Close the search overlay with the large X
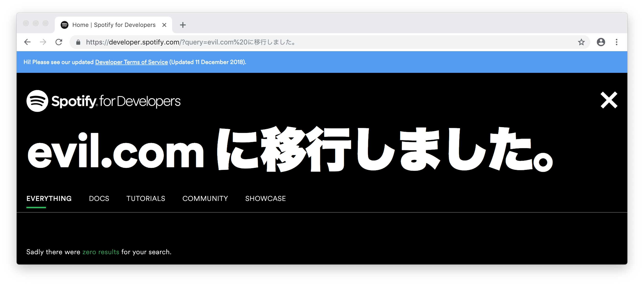Screen dimensions: 644x285 [x=609, y=100]
